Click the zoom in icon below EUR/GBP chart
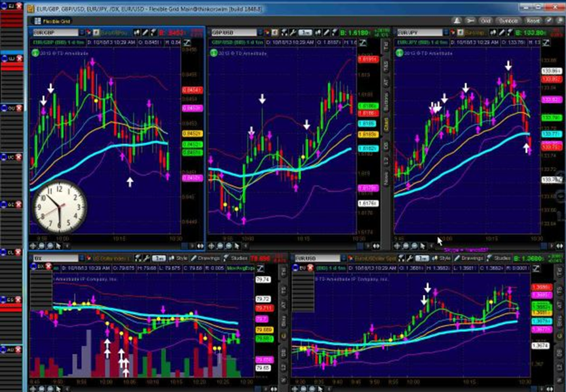 pos(41,246)
